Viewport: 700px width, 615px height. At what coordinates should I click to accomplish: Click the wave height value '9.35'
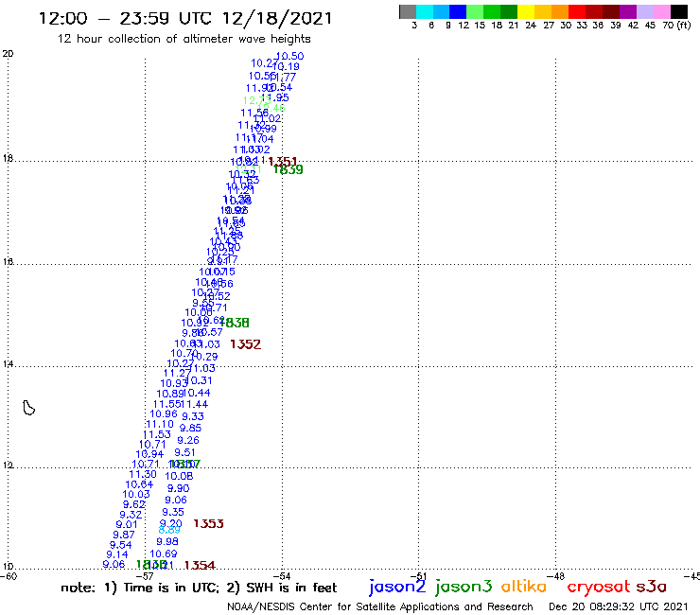[173, 512]
